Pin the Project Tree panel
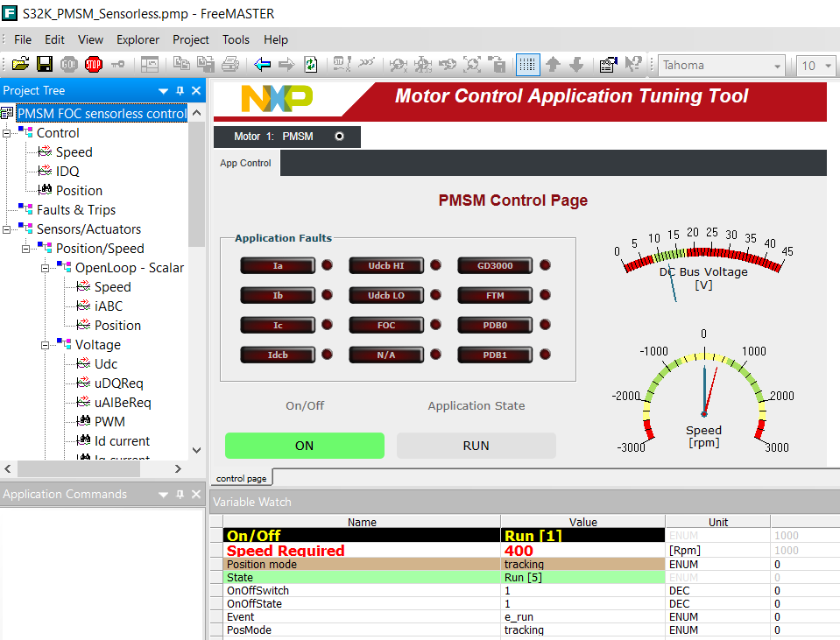The image size is (840, 640). (180, 90)
